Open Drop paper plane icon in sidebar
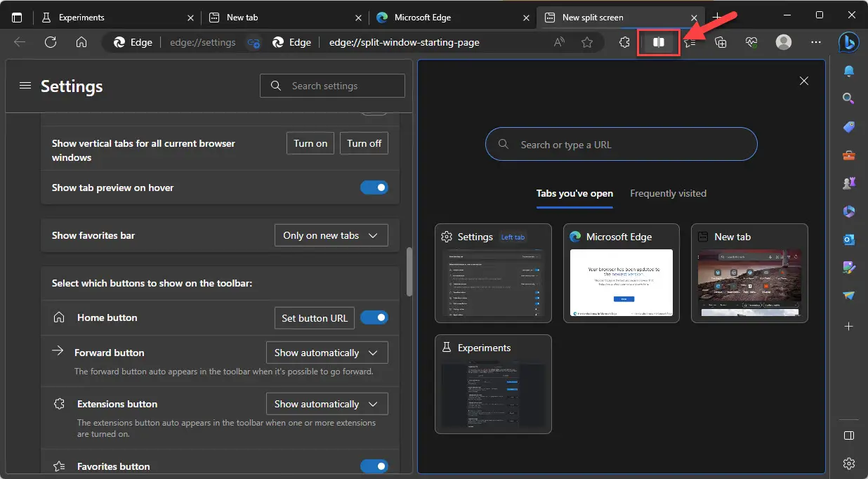Viewport: 868px width, 479px height. tap(849, 296)
